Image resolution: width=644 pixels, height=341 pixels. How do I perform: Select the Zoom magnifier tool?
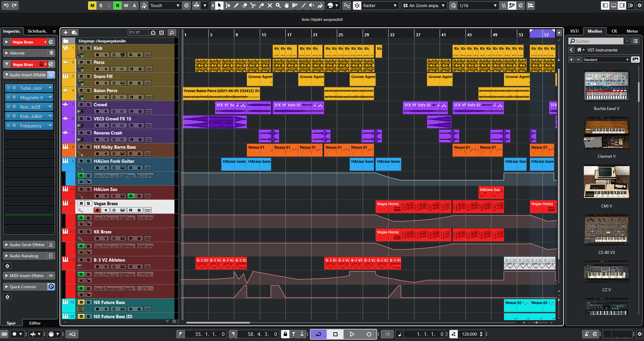coord(278,5)
